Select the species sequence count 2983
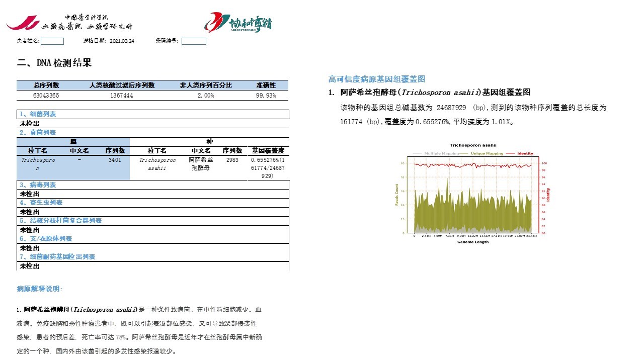 tap(232, 160)
